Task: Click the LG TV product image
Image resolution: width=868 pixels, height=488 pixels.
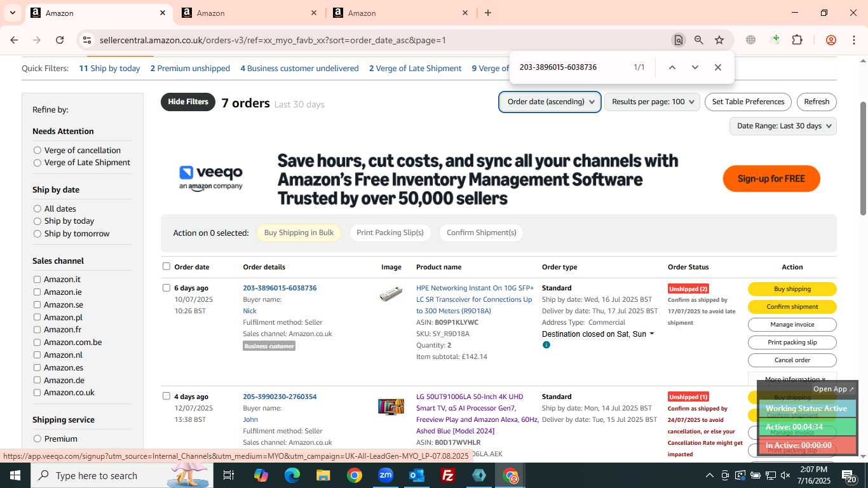Action: (391, 407)
